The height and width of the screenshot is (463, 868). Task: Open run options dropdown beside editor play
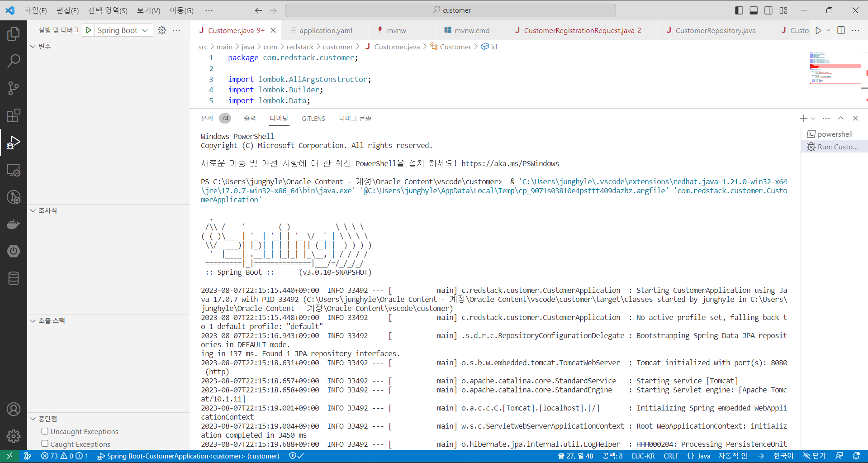tap(828, 30)
